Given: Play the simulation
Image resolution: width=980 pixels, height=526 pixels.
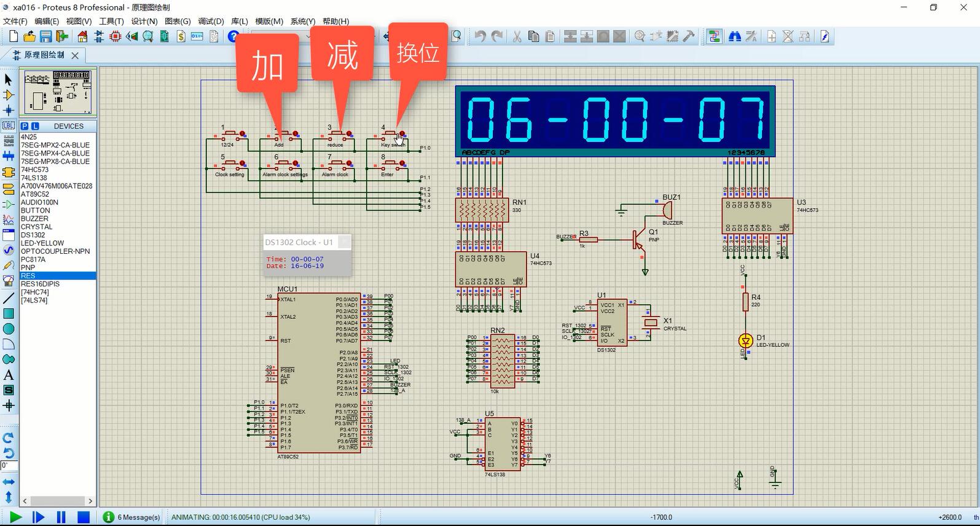Looking at the screenshot, I should tap(15, 517).
